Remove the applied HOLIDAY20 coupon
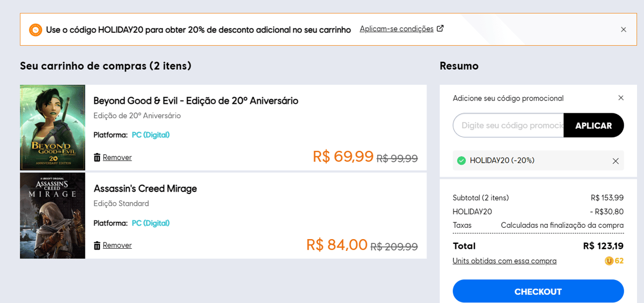The height and width of the screenshot is (303, 644). tap(616, 161)
